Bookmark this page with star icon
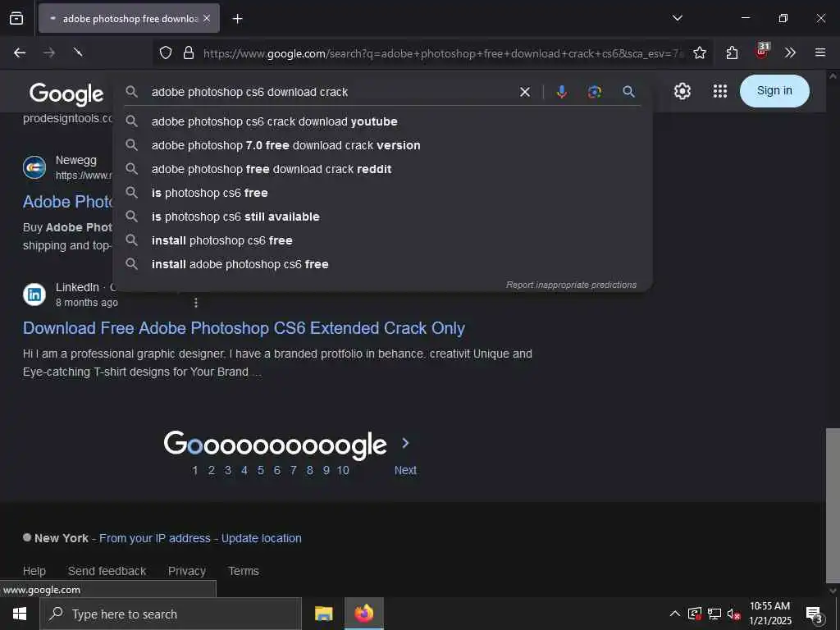Screen dimensions: 840x630 tap(699, 52)
